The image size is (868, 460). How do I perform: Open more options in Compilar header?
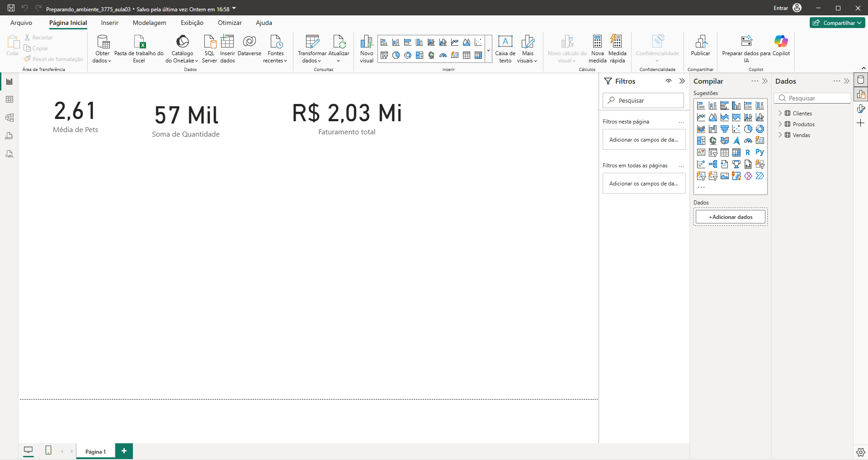coord(755,81)
